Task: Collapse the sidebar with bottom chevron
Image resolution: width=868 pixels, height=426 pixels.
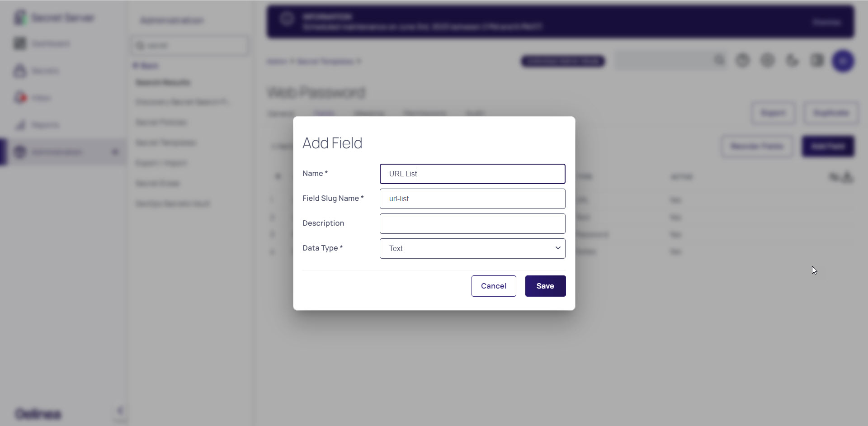Action: [x=120, y=411]
